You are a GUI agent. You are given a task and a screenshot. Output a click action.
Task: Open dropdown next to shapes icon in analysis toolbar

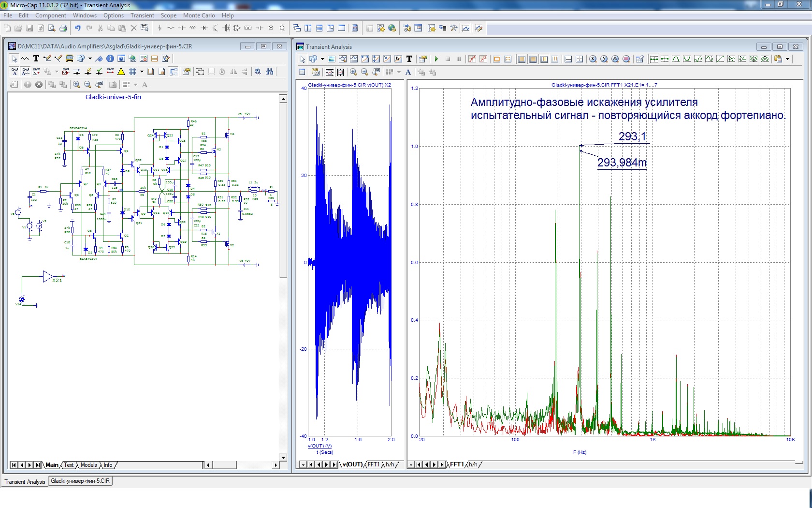(x=322, y=59)
